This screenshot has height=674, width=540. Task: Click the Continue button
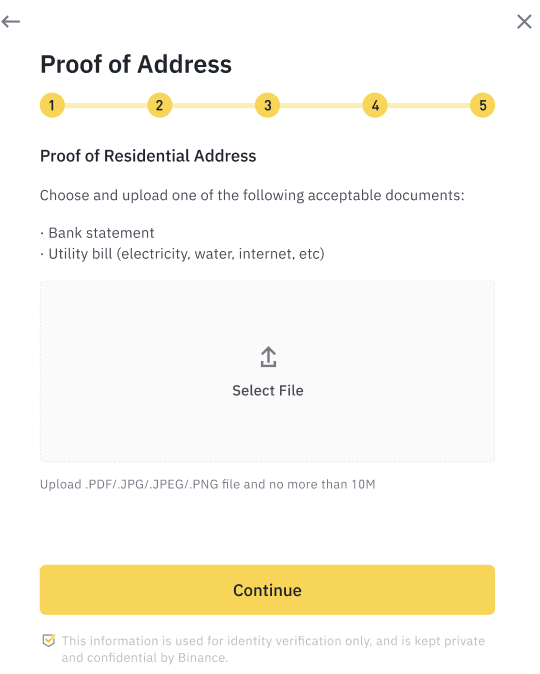(267, 590)
